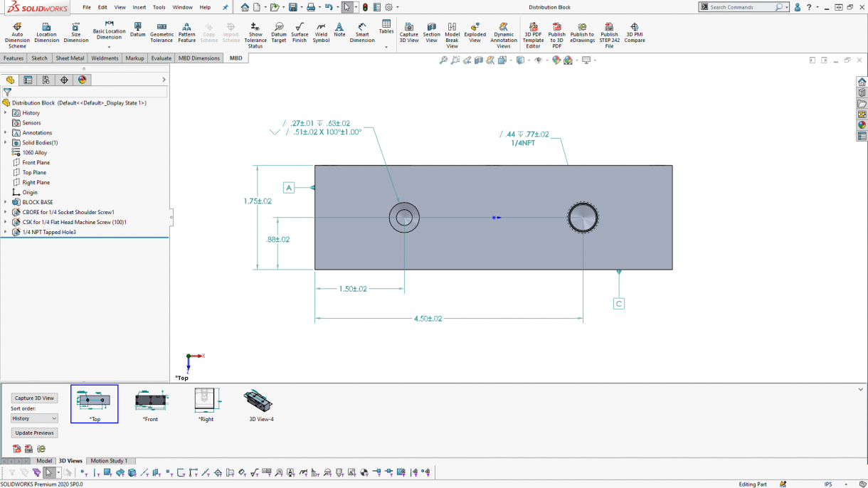The height and width of the screenshot is (488, 868).
Task: Open the Sort order History dropdown
Action: click(x=34, y=418)
